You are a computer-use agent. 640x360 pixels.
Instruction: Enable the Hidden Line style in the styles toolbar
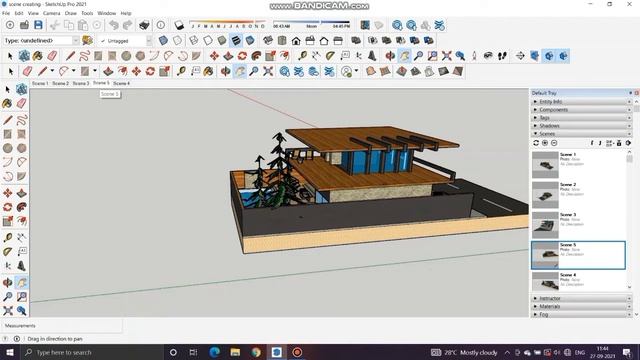[x=208, y=40]
